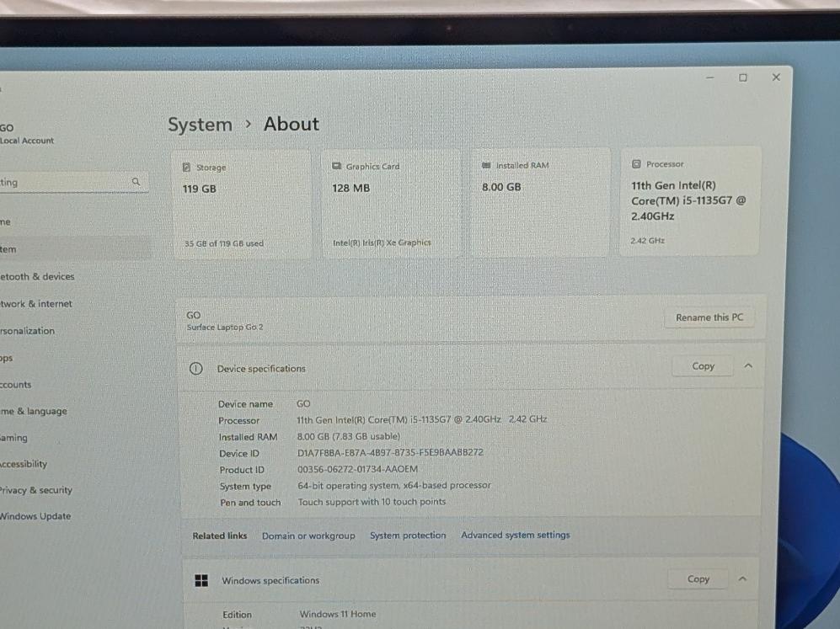Click the Device name value GO
This screenshot has height=629, width=840.
(x=303, y=403)
